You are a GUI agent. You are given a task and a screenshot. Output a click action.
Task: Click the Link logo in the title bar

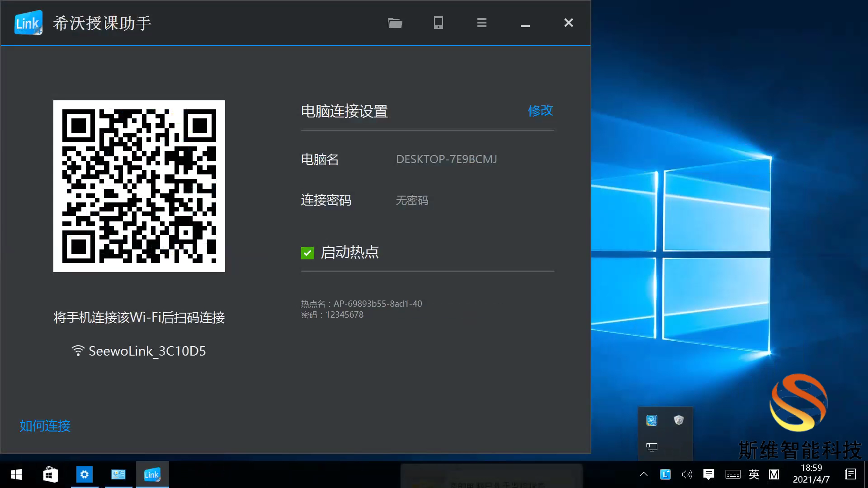(x=28, y=23)
